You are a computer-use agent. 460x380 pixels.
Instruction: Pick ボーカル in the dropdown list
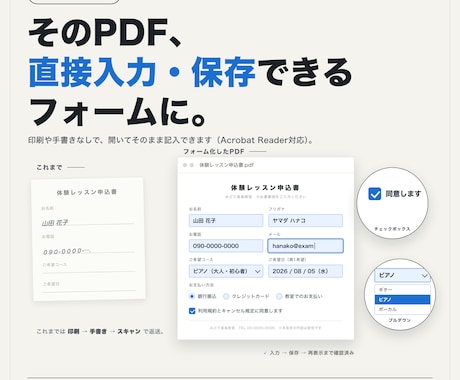pyautogui.click(x=402, y=309)
